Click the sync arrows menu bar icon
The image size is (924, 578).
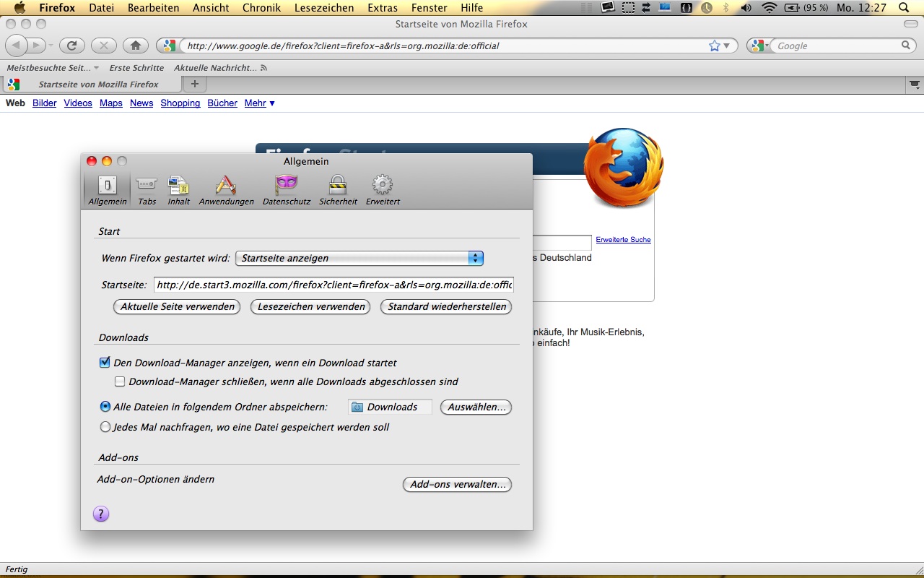(646, 8)
